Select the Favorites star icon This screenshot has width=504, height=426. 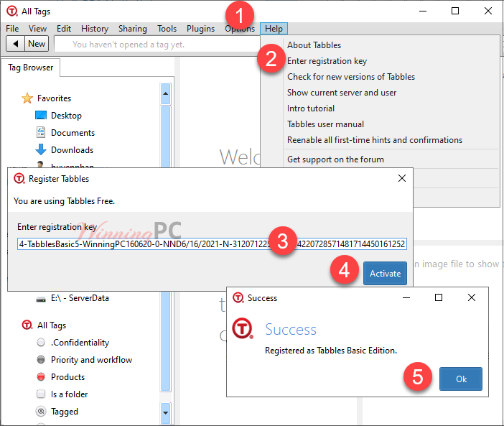[x=27, y=98]
